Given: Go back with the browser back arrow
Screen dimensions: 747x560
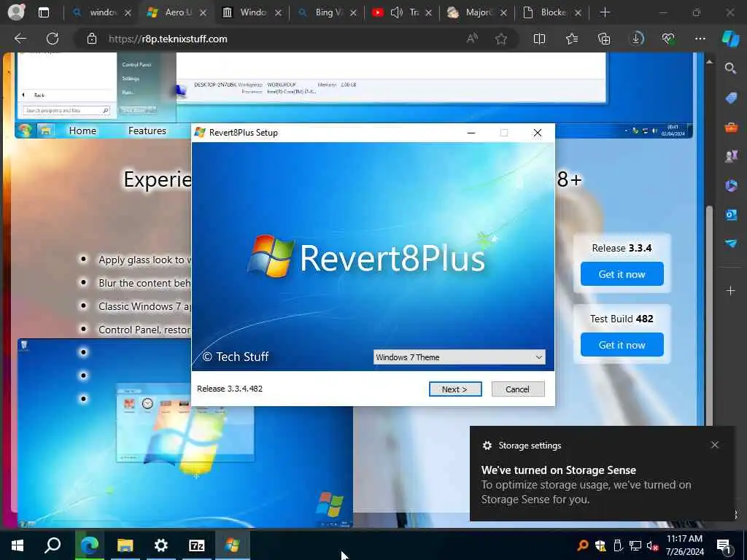Looking at the screenshot, I should [20, 39].
